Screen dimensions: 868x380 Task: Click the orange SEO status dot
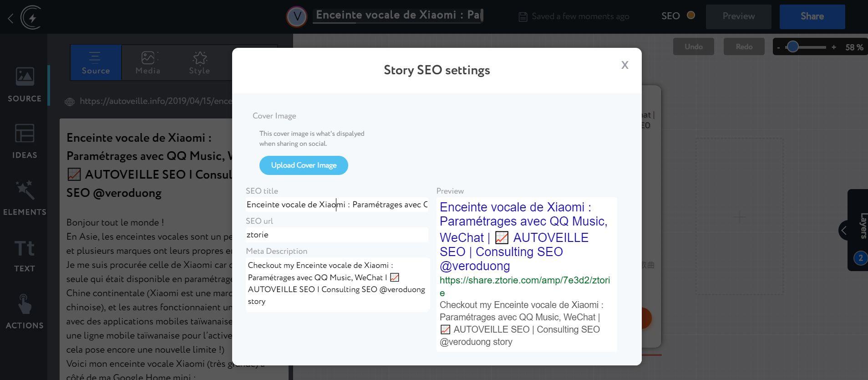(690, 15)
